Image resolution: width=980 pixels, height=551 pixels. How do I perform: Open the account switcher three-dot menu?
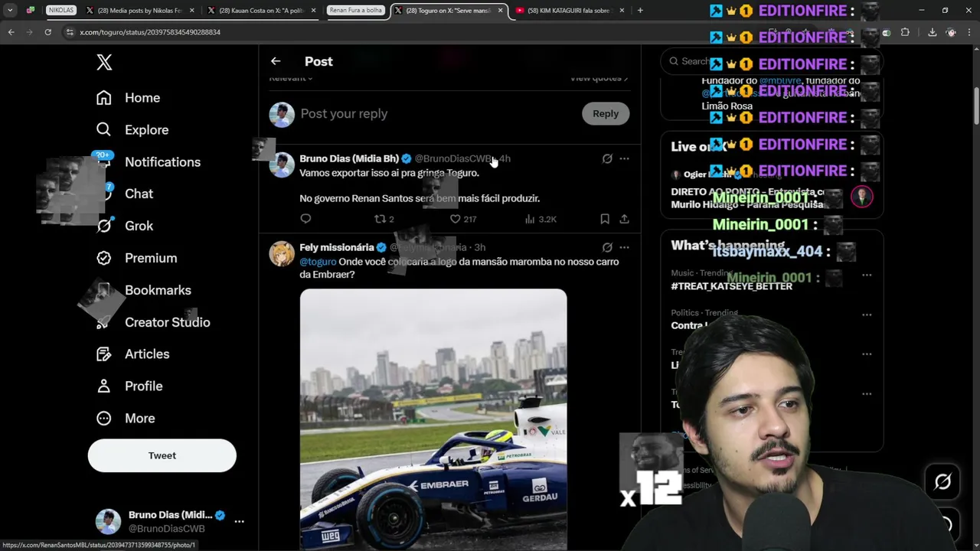click(239, 521)
